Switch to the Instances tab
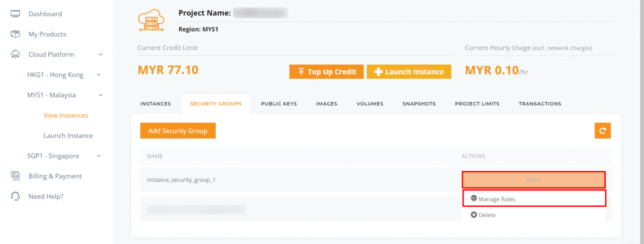This screenshot has width=644, height=244. [156, 104]
